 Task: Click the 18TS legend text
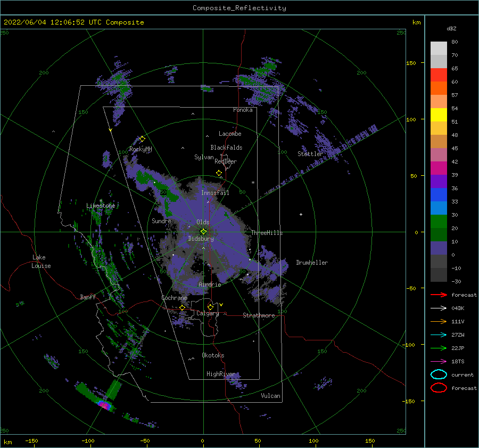[x=458, y=362]
